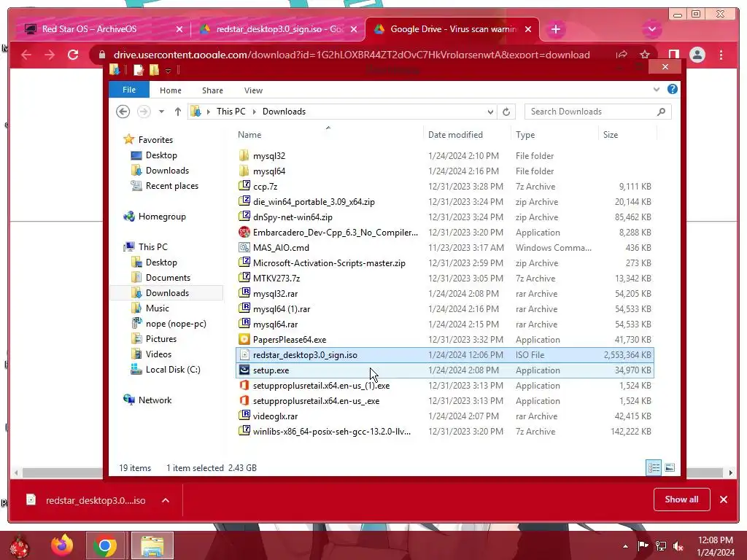Reload the Chrome page
This screenshot has height=560, width=747.
click(73, 55)
